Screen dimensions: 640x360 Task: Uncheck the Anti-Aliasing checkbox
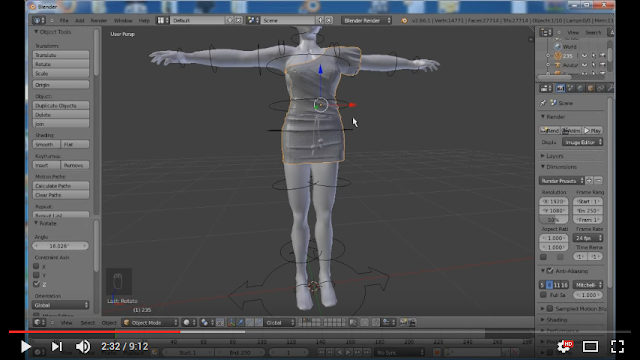tap(550, 271)
